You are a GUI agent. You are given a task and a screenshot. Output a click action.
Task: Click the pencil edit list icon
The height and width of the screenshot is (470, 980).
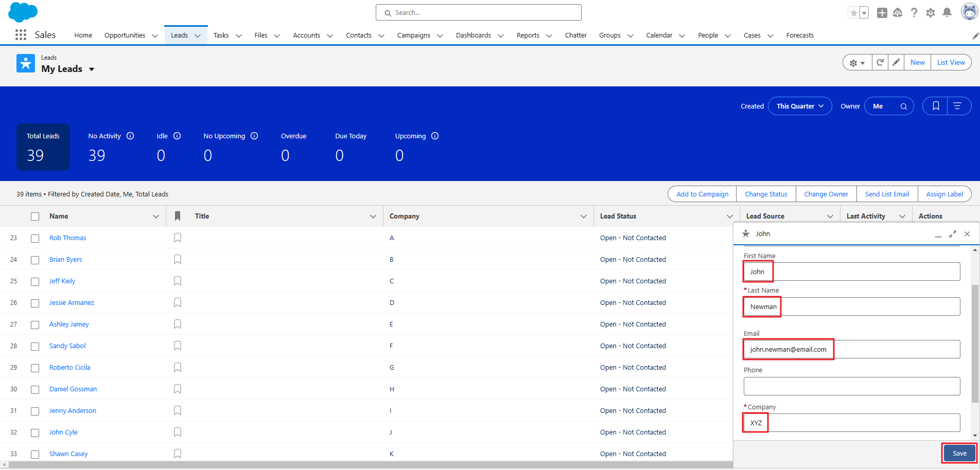[896, 63]
